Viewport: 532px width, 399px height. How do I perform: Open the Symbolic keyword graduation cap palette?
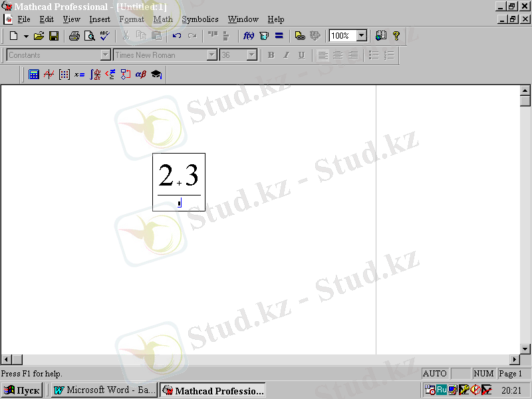[x=156, y=74]
